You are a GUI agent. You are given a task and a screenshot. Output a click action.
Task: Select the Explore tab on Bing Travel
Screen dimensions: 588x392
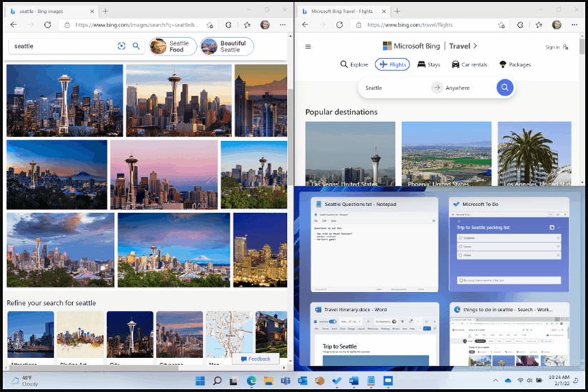(354, 64)
